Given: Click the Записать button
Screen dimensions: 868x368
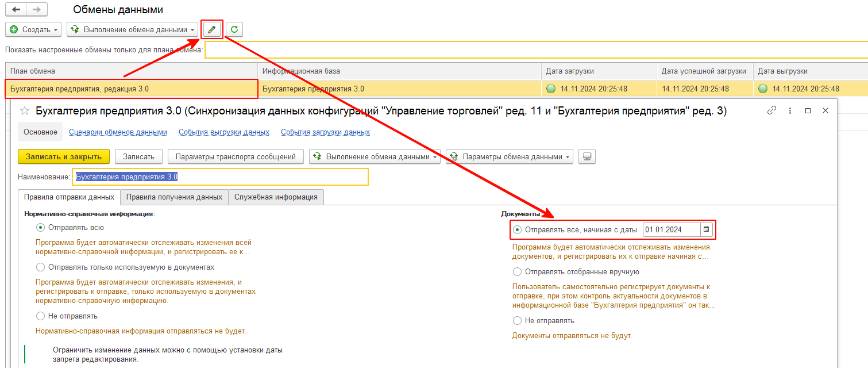Looking at the screenshot, I should 138,156.
